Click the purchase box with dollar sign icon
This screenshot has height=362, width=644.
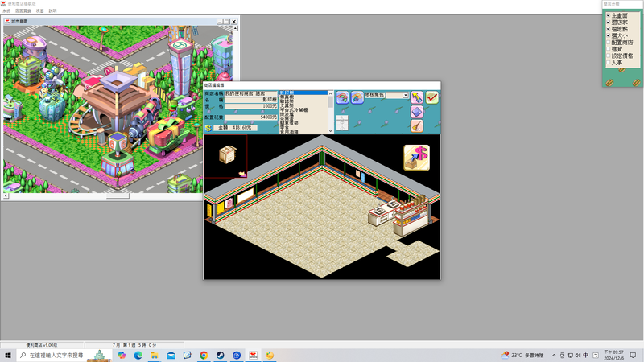pyautogui.click(x=416, y=158)
